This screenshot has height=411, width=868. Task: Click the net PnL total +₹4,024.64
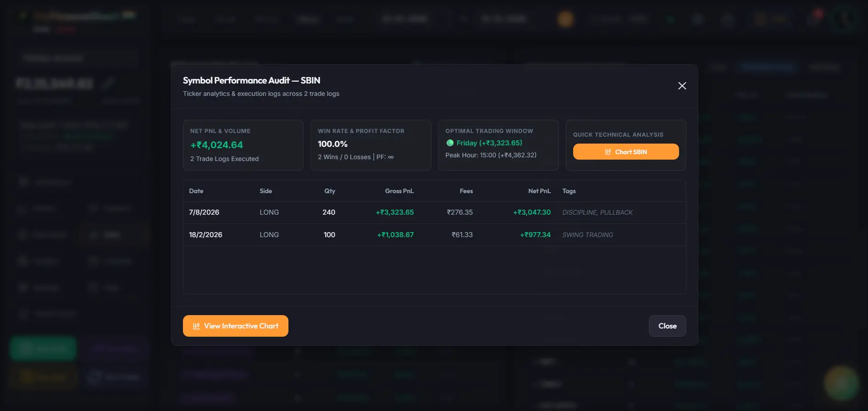216,145
